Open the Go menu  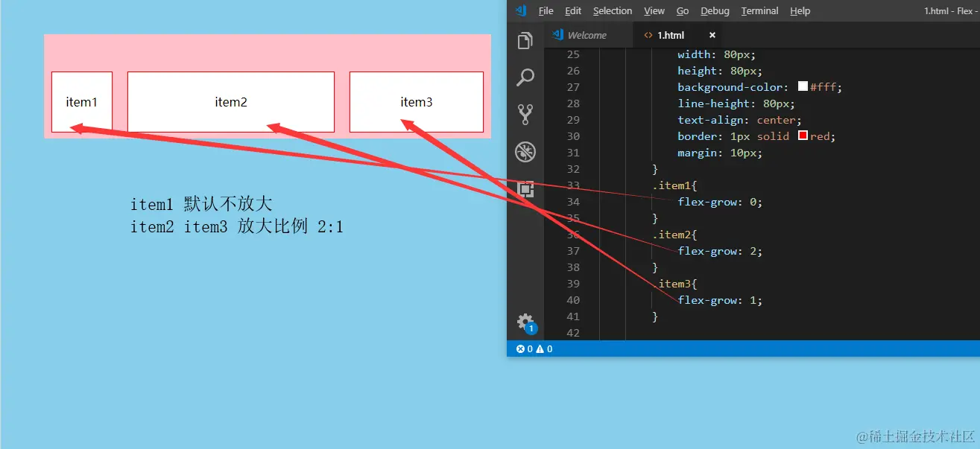coord(683,11)
